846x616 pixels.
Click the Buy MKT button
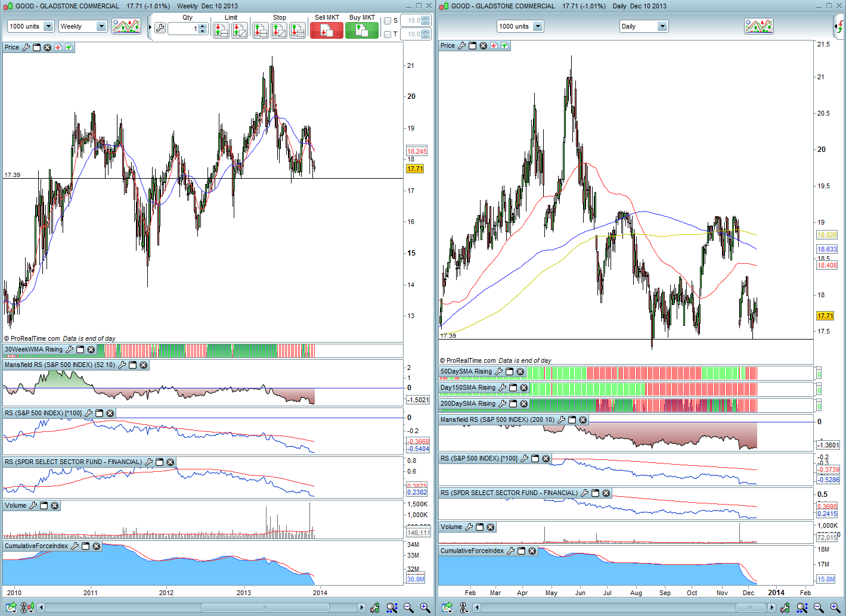[362, 30]
